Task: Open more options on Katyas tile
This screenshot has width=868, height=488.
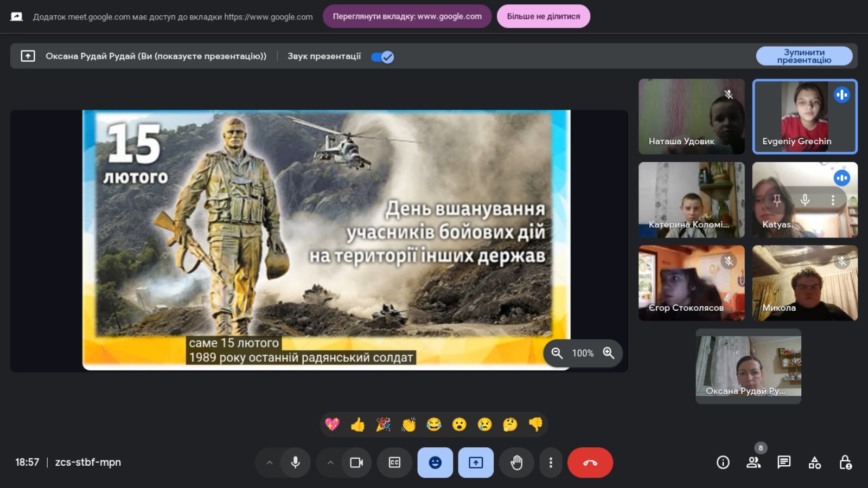Action: [x=833, y=200]
